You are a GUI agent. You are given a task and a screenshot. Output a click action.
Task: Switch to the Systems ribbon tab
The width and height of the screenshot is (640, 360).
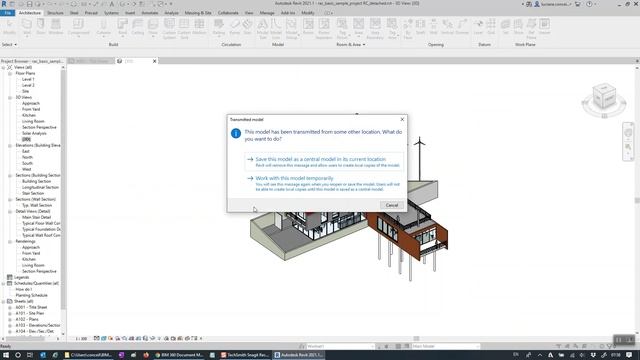coord(111,13)
